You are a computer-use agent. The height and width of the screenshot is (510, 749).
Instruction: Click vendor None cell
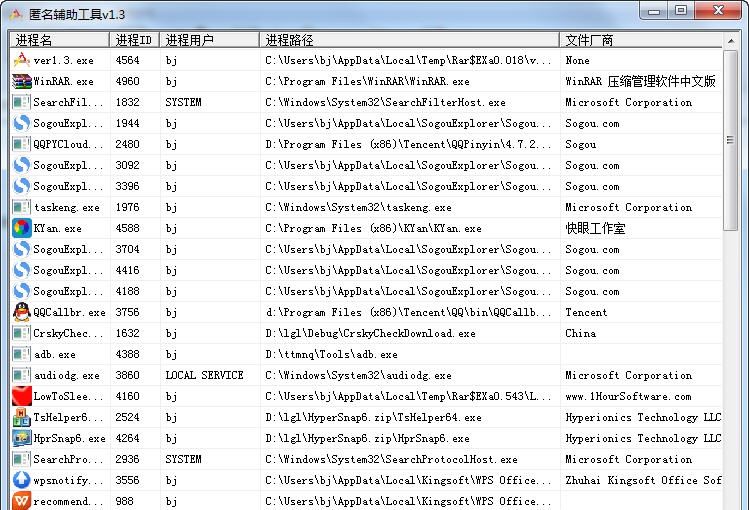tap(577, 60)
